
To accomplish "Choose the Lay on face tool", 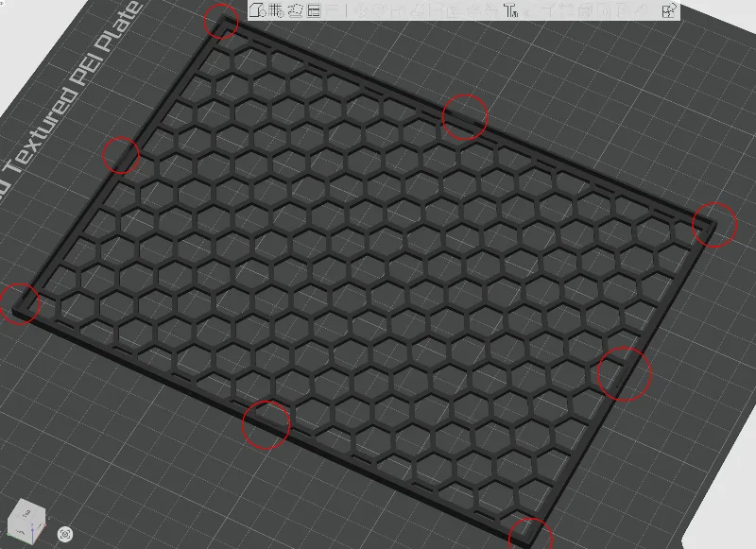I will click(418, 10).
